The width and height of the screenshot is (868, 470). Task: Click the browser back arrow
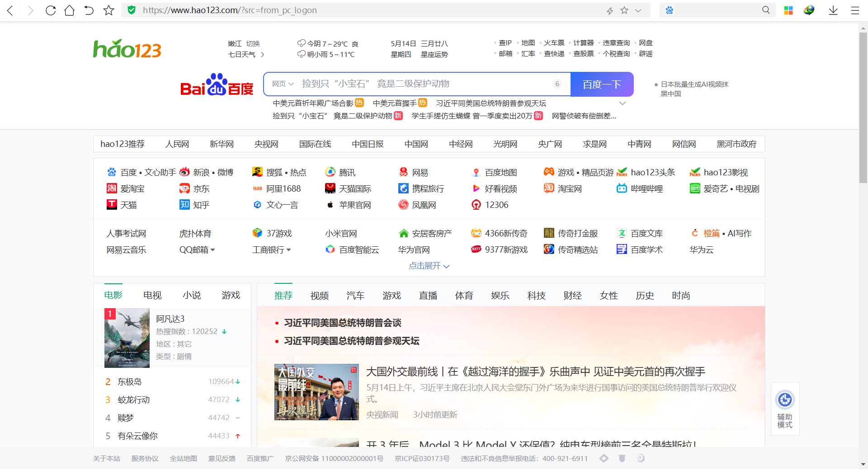click(x=10, y=10)
